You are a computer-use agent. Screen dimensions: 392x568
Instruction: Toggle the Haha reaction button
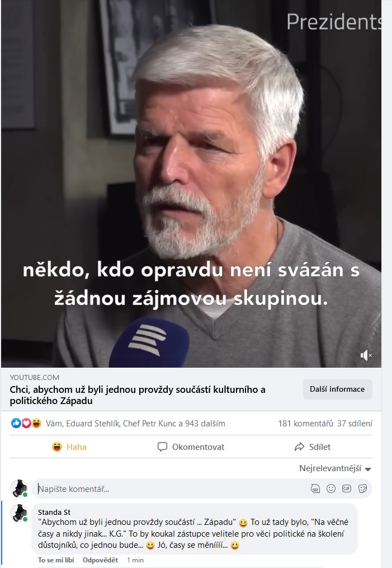[69, 447]
